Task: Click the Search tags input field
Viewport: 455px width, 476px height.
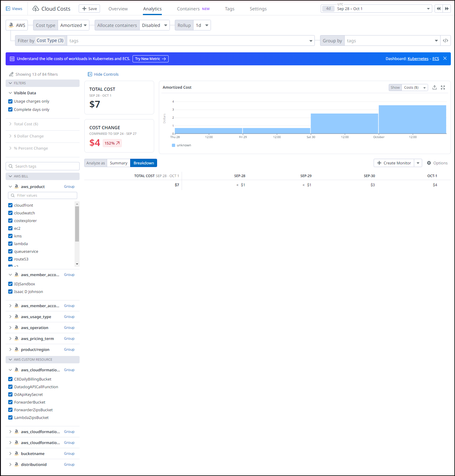Action: [x=43, y=166]
